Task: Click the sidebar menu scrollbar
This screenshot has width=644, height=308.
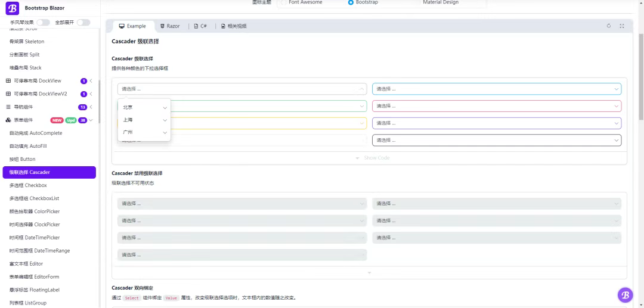Action: (98, 101)
